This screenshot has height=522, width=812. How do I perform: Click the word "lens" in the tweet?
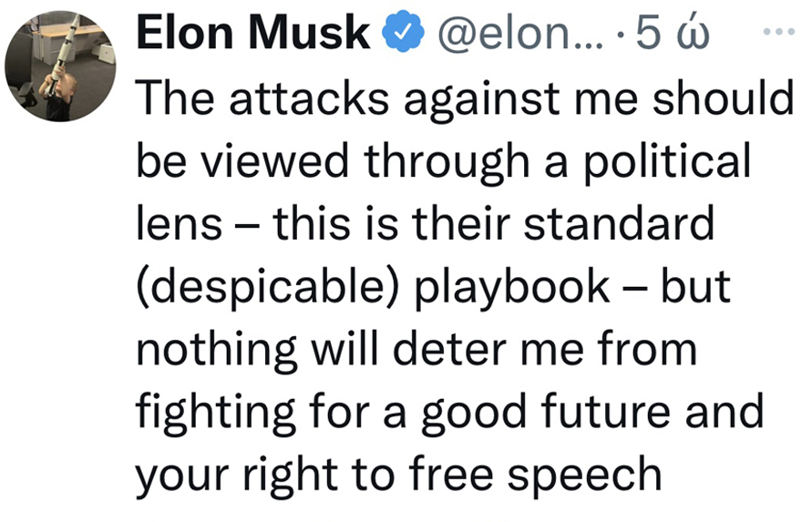pyautogui.click(x=180, y=224)
